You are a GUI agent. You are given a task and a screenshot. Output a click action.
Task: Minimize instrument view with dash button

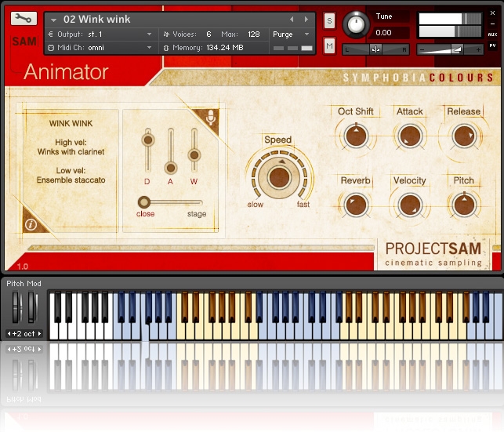[x=492, y=24]
